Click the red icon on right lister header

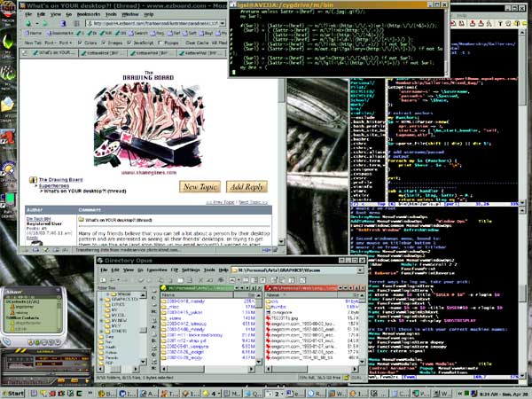coord(268,288)
